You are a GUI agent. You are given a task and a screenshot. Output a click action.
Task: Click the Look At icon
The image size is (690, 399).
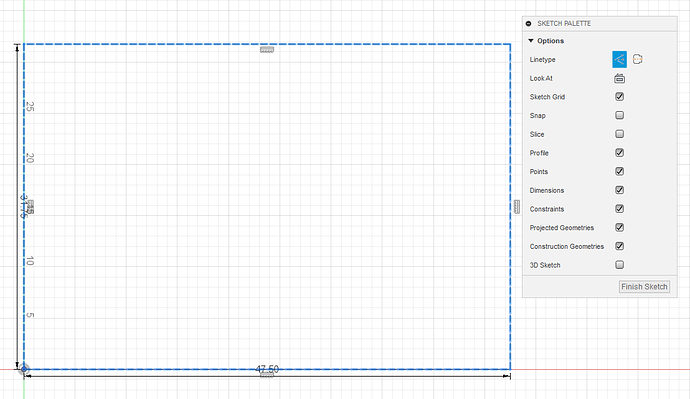point(619,78)
